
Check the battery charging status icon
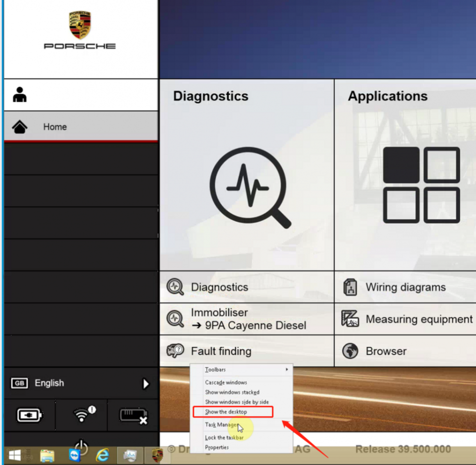click(x=29, y=415)
